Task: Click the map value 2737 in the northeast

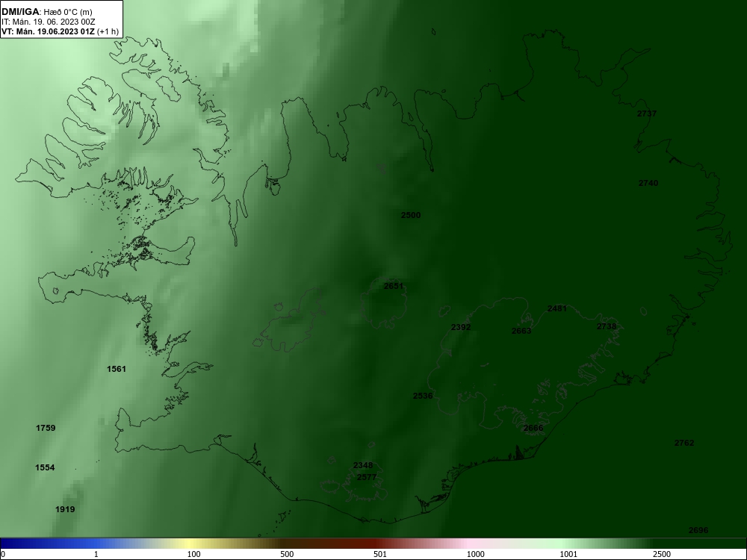Action: click(646, 113)
